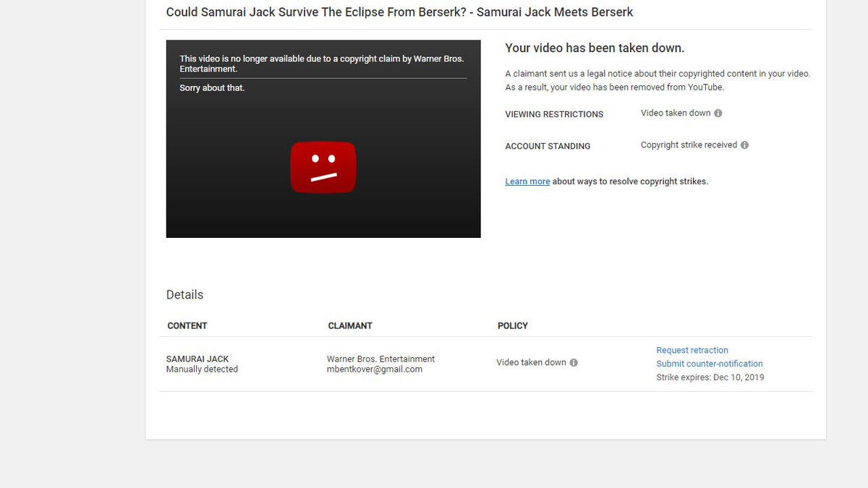Click the VIEWING RESTRICTIONS label
Image resolution: width=868 pixels, height=488 pixels.
[554, 114]
